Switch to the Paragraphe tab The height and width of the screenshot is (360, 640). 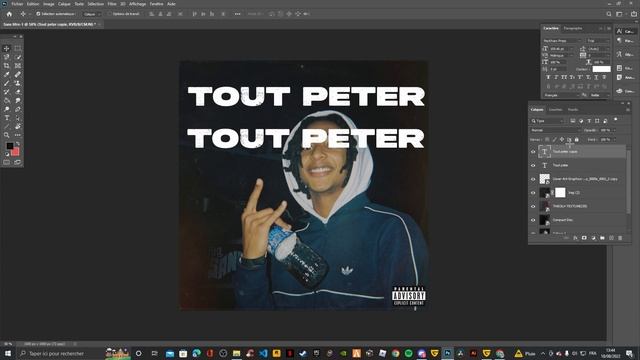tap(573, 28)
